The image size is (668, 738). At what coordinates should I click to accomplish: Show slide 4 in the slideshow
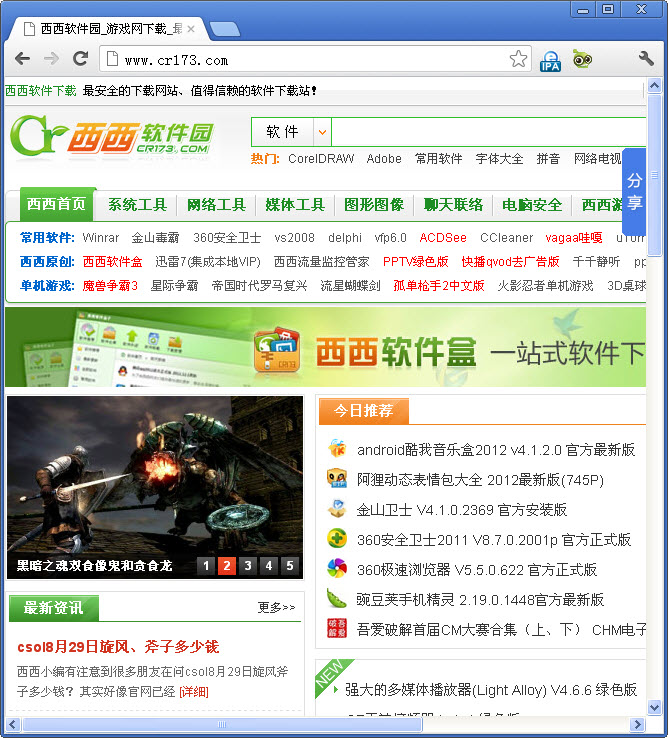point(269,566)
